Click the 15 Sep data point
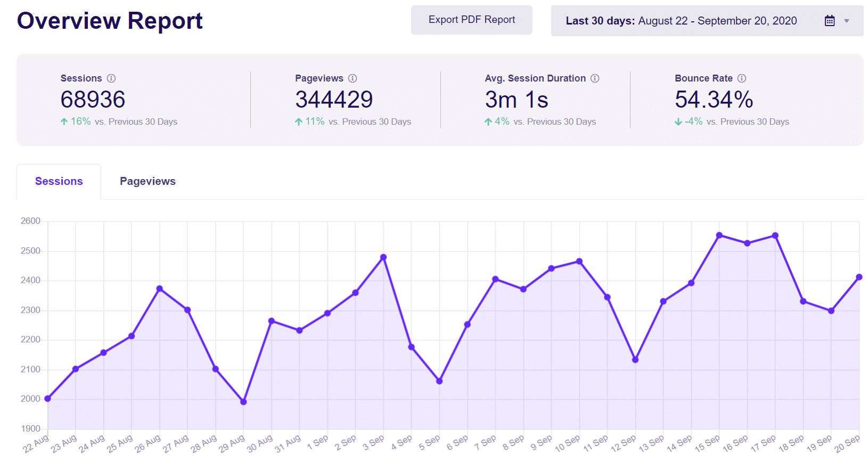The width and height of the screenshot is (868, 462). 719,235
